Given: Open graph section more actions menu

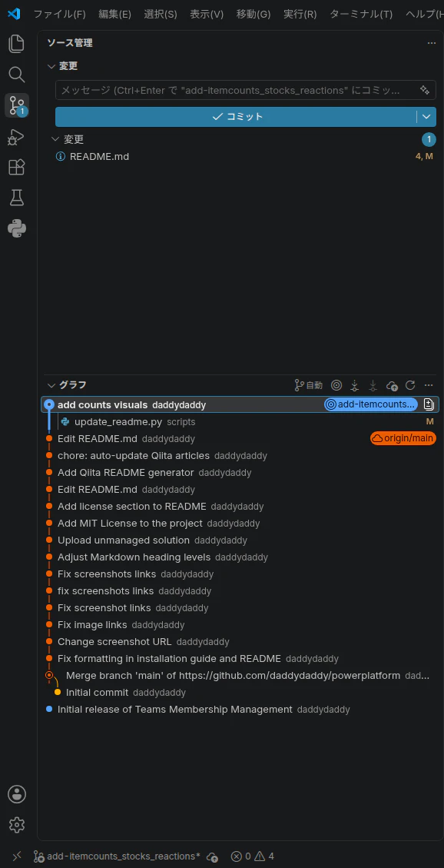Looking at the screenshot, I should (429, 385).
